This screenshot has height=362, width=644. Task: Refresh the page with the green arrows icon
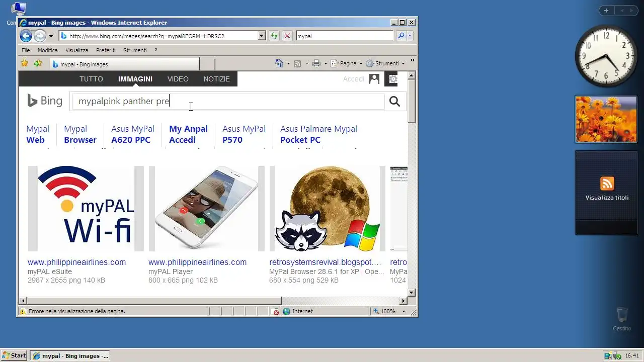(x=274, y=36)
